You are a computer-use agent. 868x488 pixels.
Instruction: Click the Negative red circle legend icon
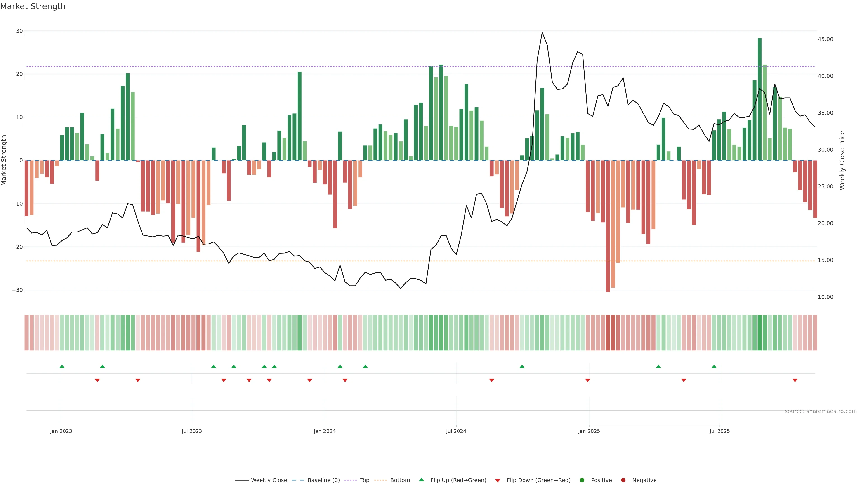click(x=623, y=480)
